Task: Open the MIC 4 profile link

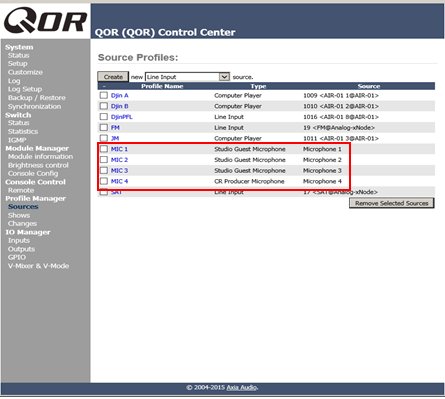Action: point(119,181)
